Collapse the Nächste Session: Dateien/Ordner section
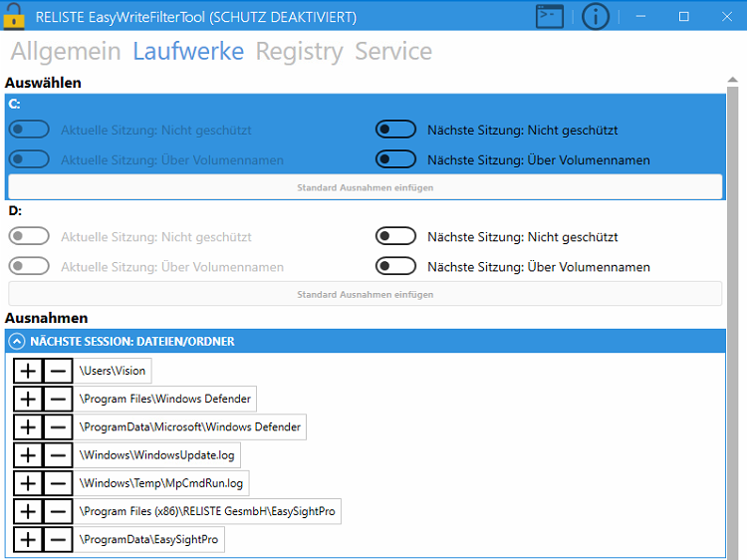 tap(17, 341)
